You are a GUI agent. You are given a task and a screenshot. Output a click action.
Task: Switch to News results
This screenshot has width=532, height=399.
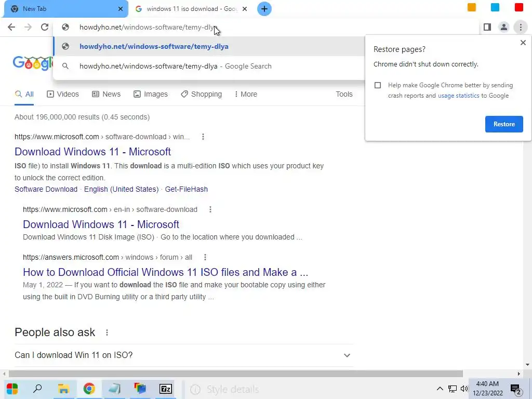[106, 95]
